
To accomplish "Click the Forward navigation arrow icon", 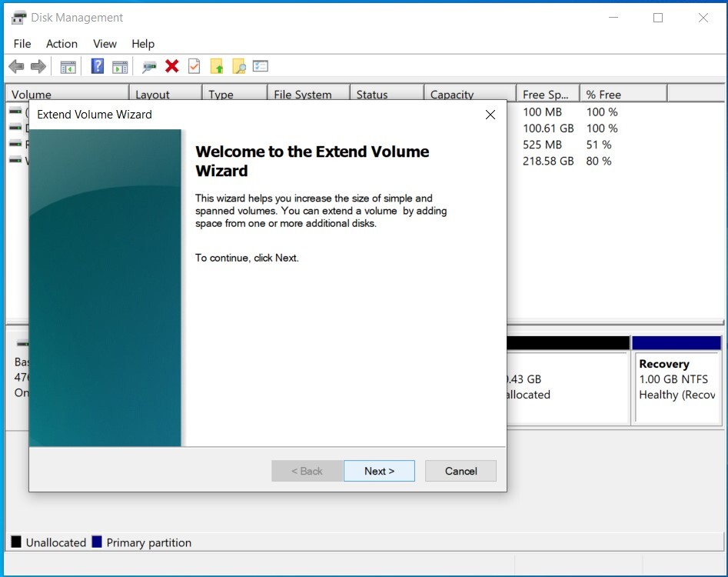I will (x=36, y=66).
